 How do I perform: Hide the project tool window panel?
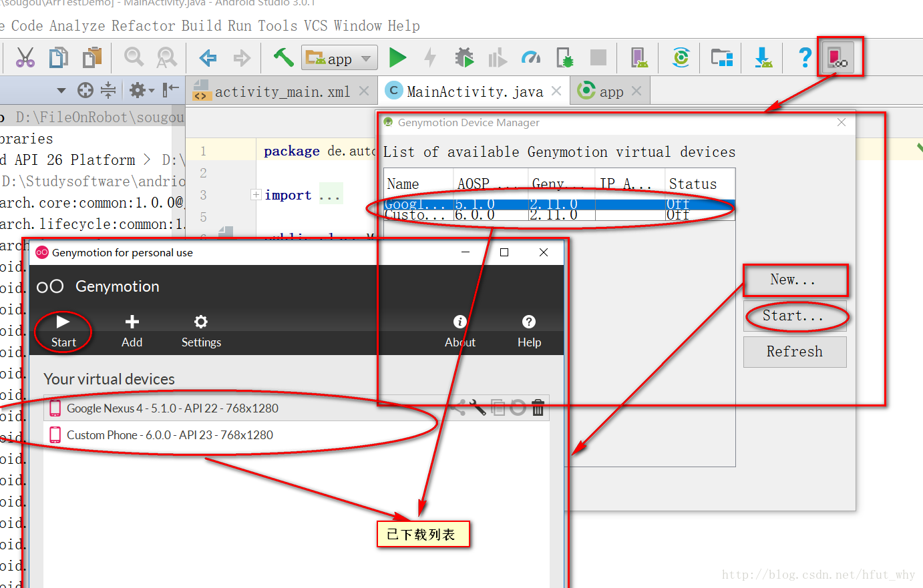[171, 89]
